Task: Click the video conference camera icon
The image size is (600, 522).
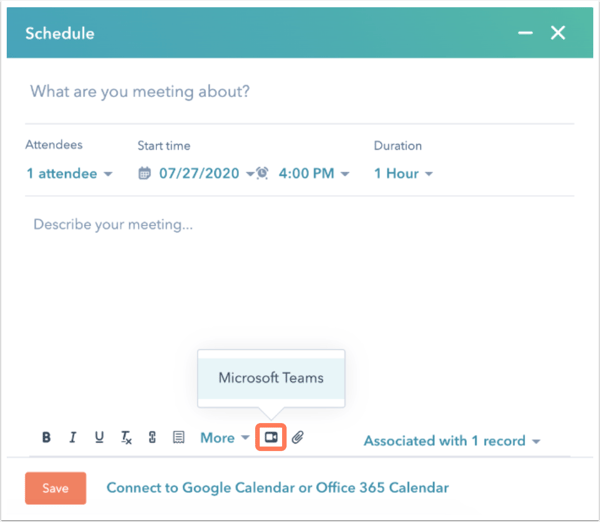Action: 271,437
